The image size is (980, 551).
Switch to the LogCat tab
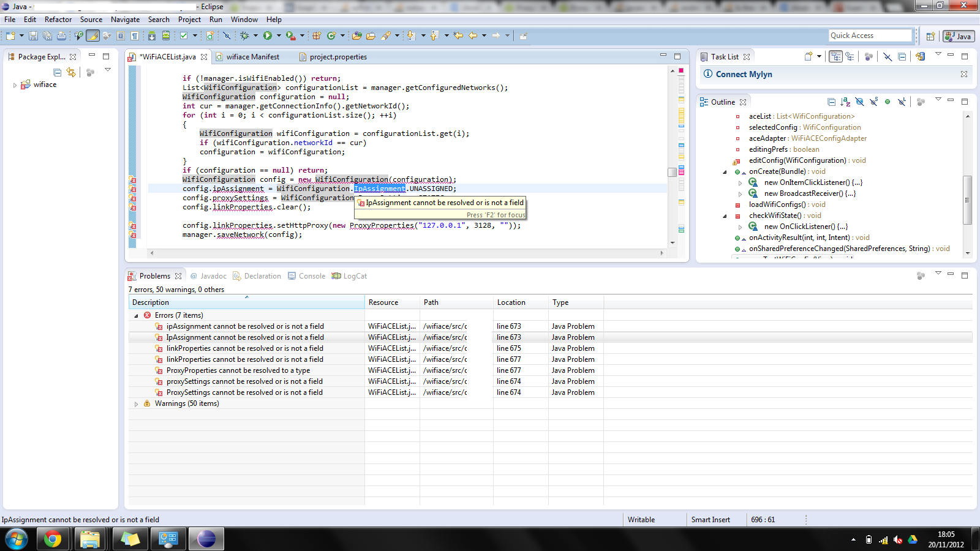349,276
